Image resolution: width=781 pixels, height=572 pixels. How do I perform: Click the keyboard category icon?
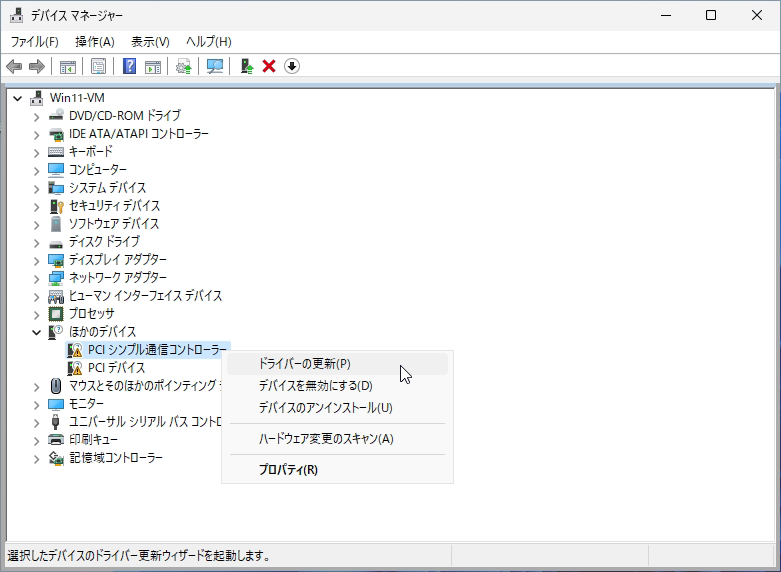[56, 151]
